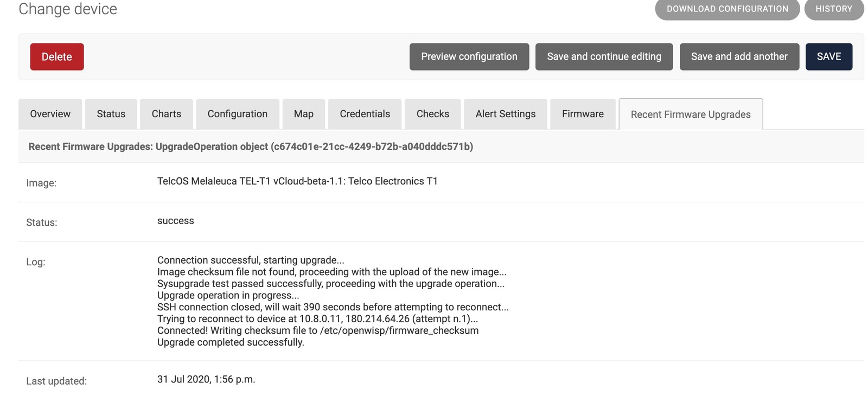Click the TelcOS Melaleuca image name text
Viewport: 868px width, 395px height.
click(297, 181)
